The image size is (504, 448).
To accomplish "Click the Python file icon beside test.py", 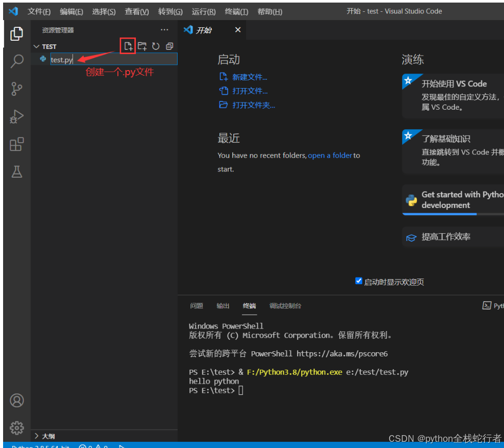I will pos(43,59).
